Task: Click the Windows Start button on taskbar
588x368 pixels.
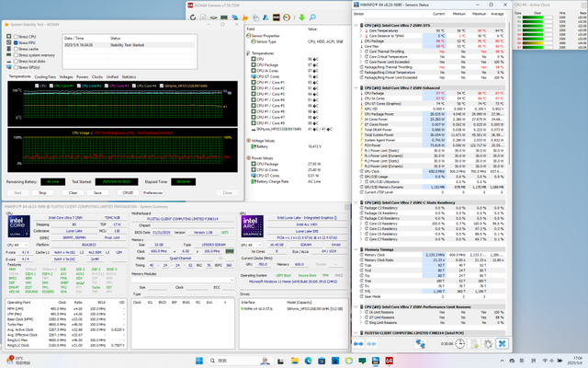Action: [199, 361]
